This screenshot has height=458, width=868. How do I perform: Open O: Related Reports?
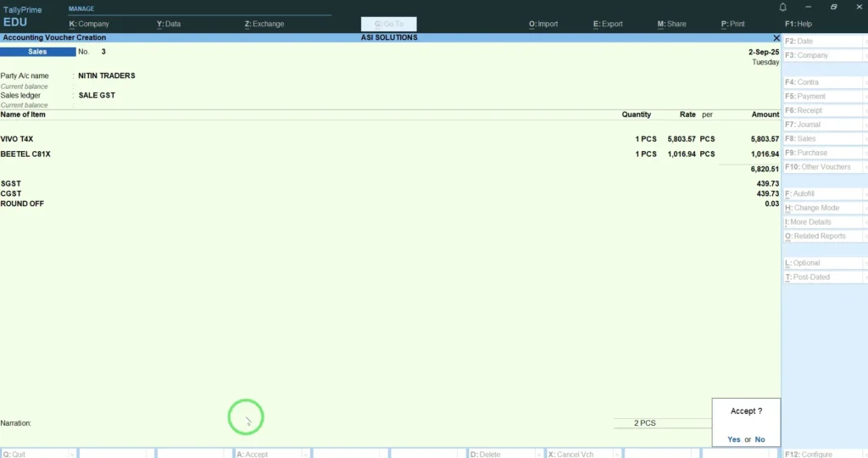pos(823,236)
